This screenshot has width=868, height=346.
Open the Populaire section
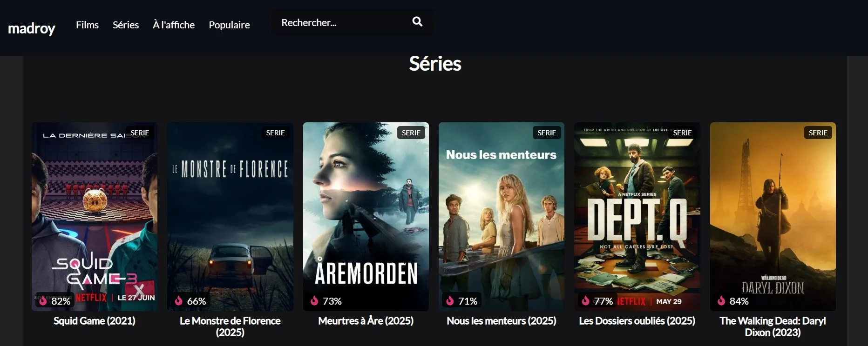point(229,25)
